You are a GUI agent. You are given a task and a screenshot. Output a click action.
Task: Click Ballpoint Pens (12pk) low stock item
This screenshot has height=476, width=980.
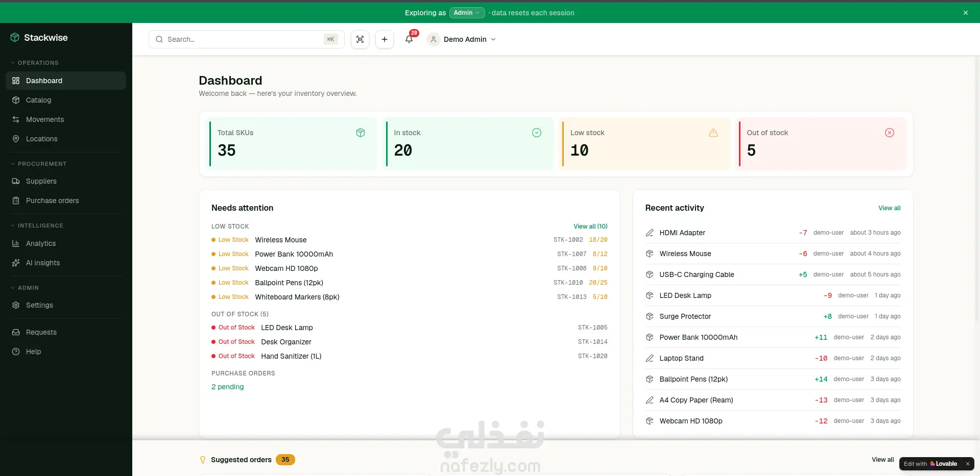[x=410, y=283]
